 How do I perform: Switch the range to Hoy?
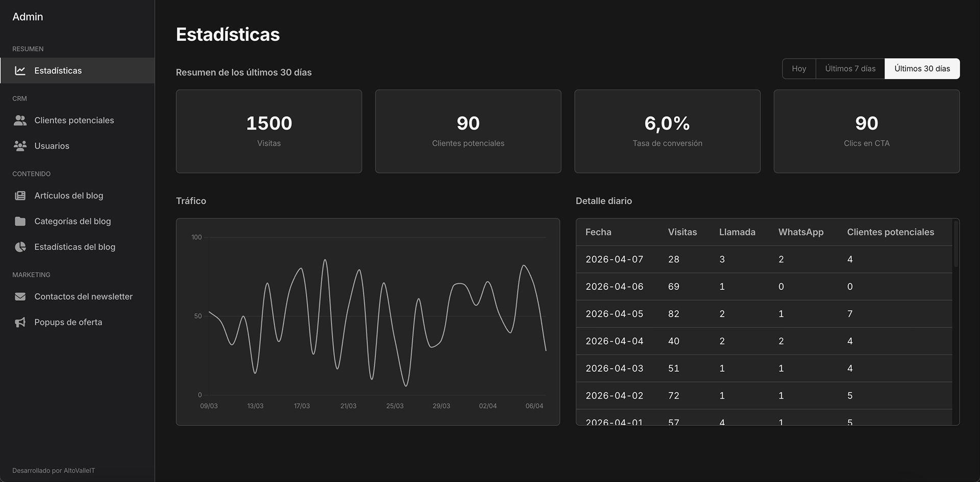pos(799,69)
